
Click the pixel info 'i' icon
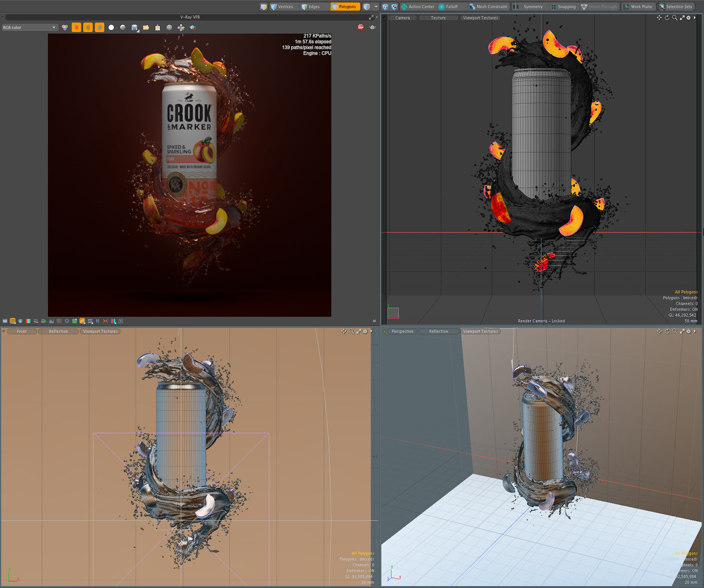coord(20,321)
